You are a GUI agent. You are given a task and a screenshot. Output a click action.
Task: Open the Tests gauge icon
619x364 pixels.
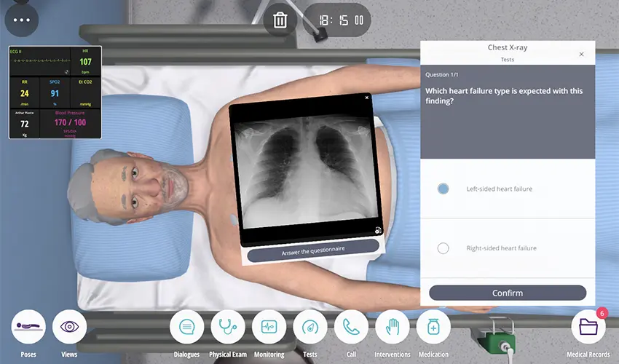pyautogui.click(x=310, y=327)
